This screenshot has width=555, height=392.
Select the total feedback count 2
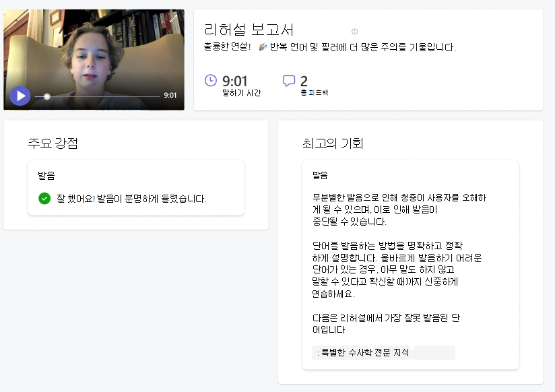click(304, 81)
